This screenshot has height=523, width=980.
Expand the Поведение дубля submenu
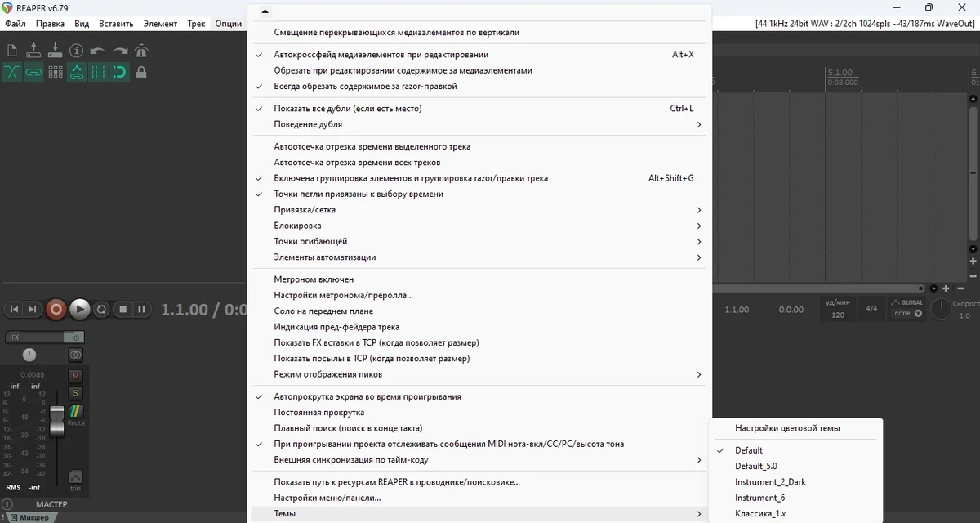pyautogui.click(x=479, y=124)
